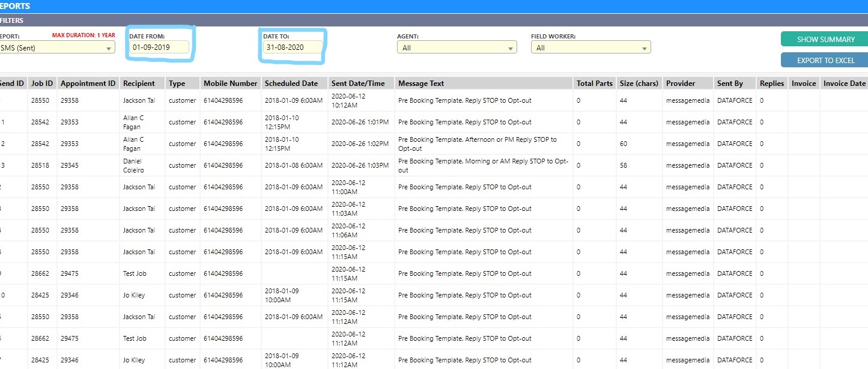This screenshot has height=369, width=868.
Task: Click the Appointment ID column header
Action: [88, 84]
